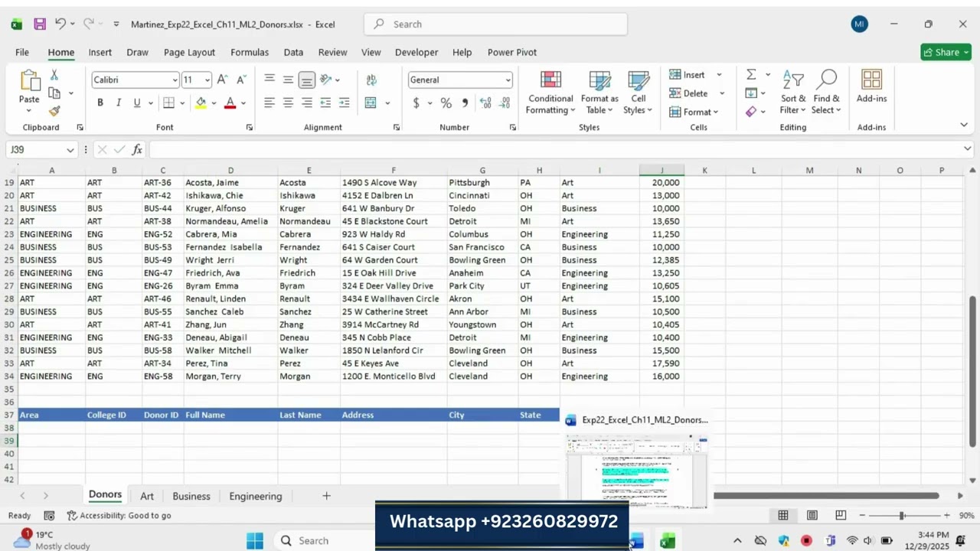Screen dimensions: 980x551
Task: Switch to the Formulas ribbon tab
Action: tap(250, 52)
